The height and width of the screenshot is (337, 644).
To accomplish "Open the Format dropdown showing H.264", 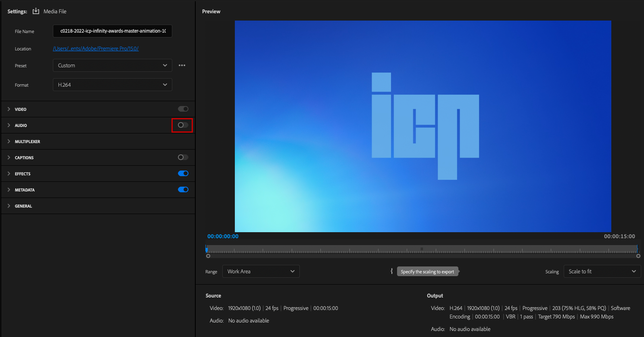I will [113, 85].
